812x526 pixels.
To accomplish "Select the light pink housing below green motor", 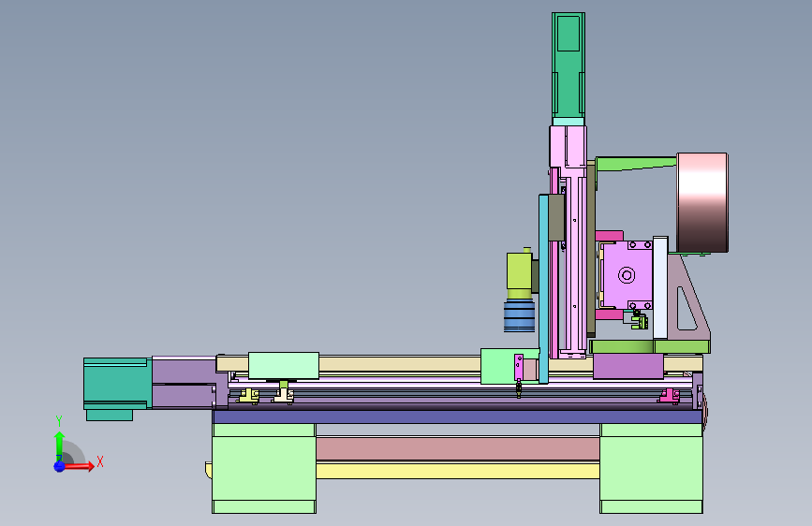I will click(x=568, y=147).
